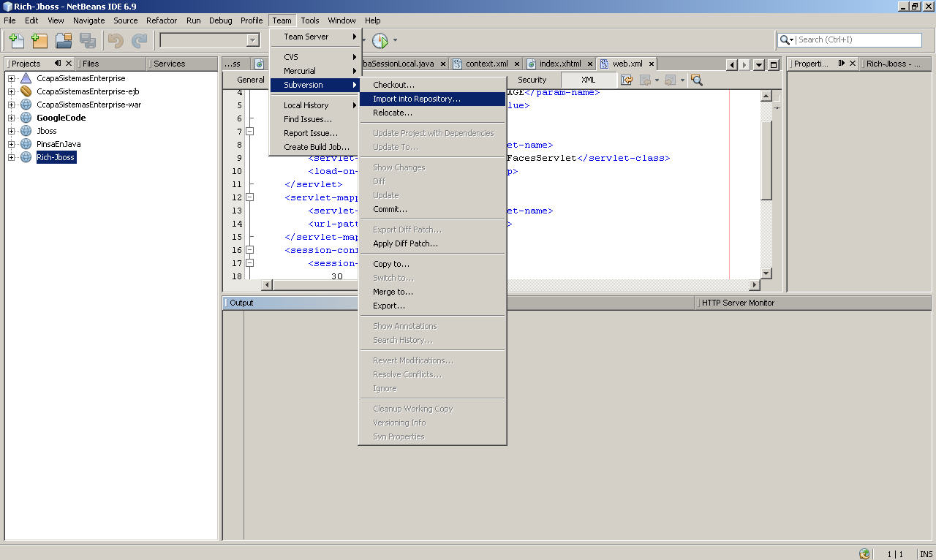Image resolution: width=936 pixels, height=560 pixels.
Task: Undo the last edit via the Undo icon
Action: (x=115, y=40)
